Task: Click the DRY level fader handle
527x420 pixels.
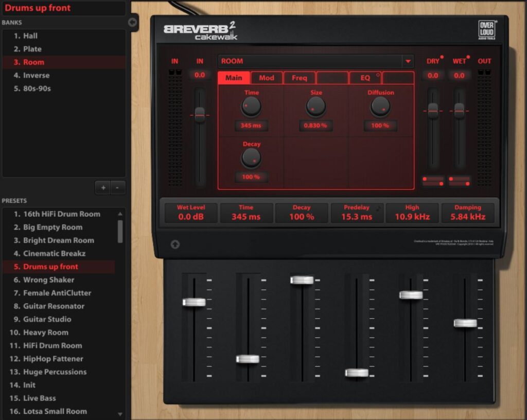Action: click(x=433, y=110)
